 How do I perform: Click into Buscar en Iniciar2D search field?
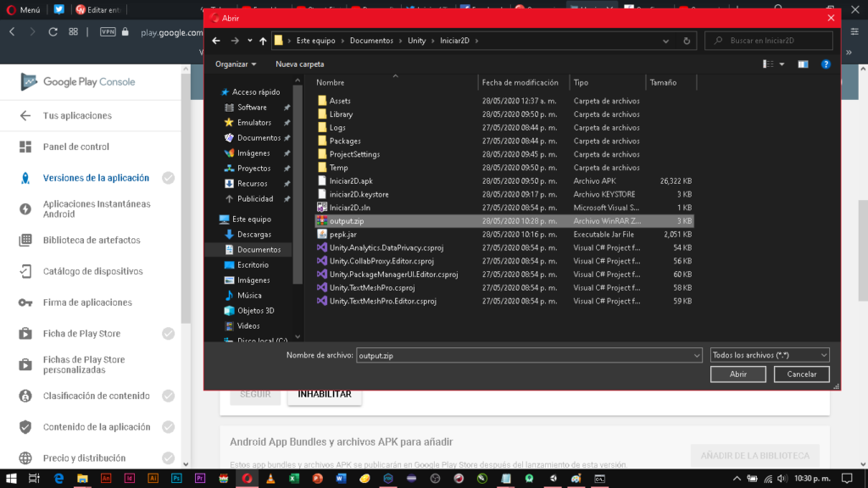point(769,41)
